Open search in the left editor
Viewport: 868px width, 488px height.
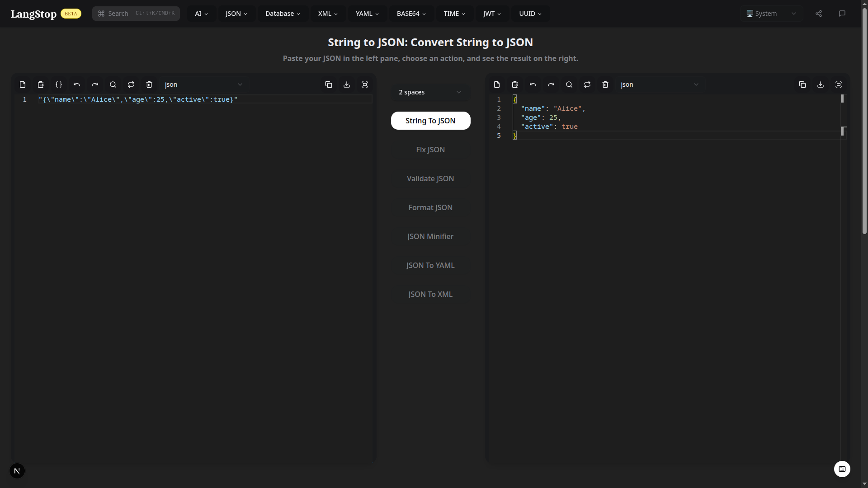click(x=113, y=84)
